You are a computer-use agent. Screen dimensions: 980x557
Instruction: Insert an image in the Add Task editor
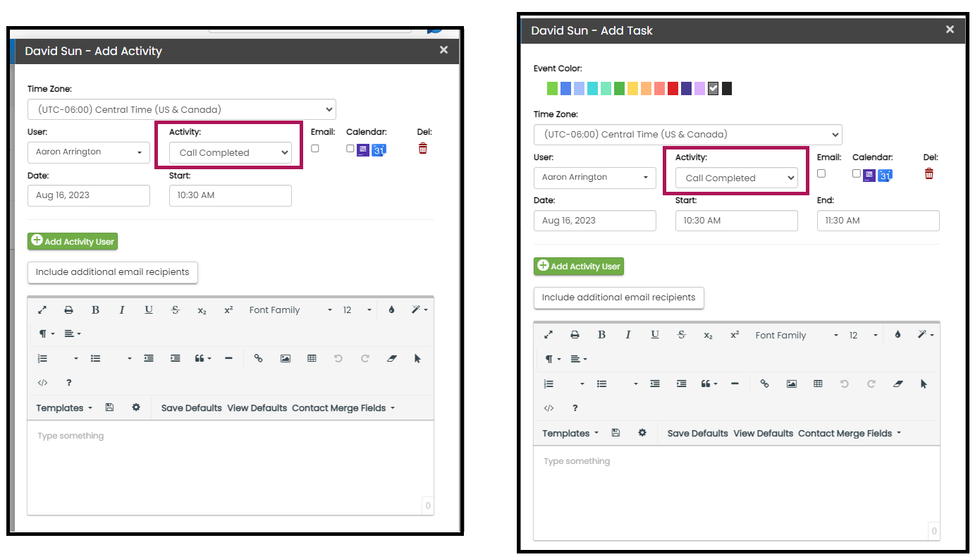(791, 384)
